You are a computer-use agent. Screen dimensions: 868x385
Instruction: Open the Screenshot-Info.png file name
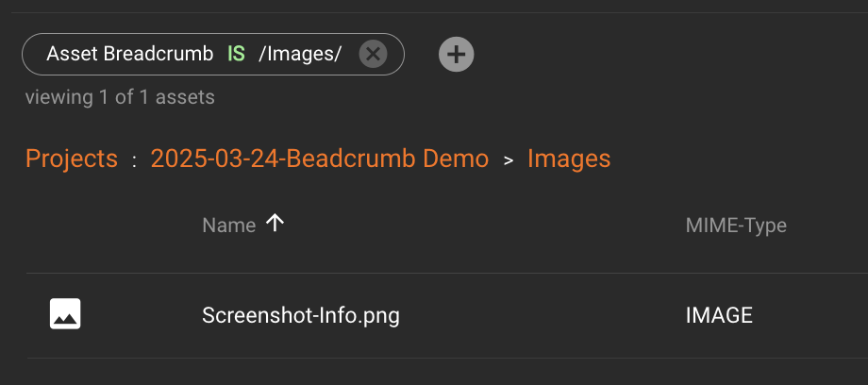coord(301,315)
